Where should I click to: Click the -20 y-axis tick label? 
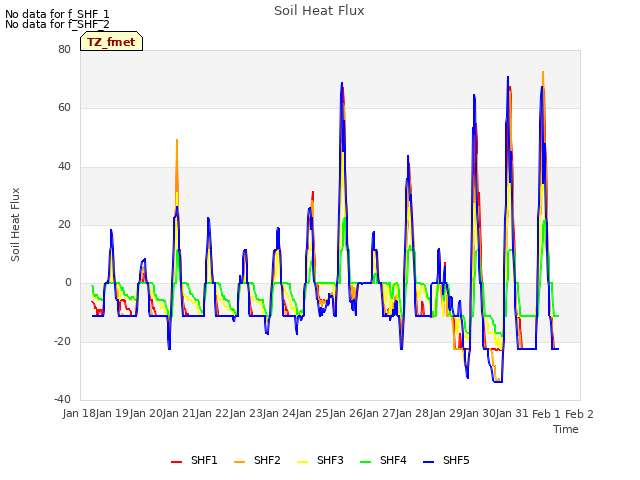[62, 341]
